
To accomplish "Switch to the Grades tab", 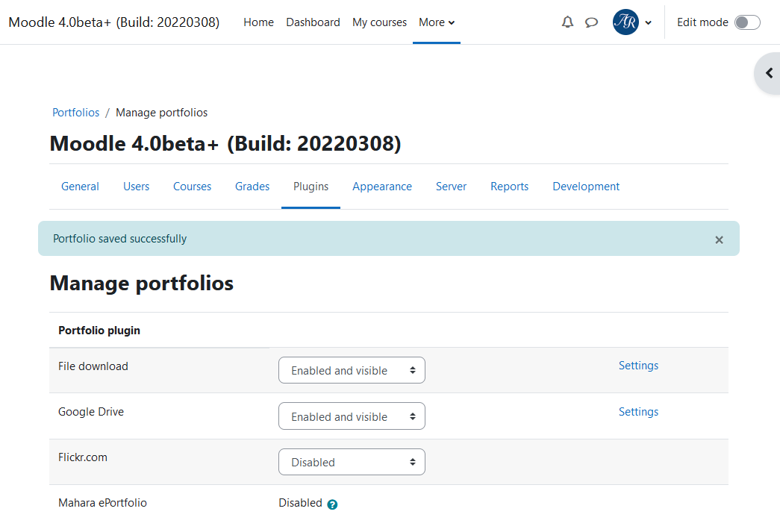I will tap(252, 187).
